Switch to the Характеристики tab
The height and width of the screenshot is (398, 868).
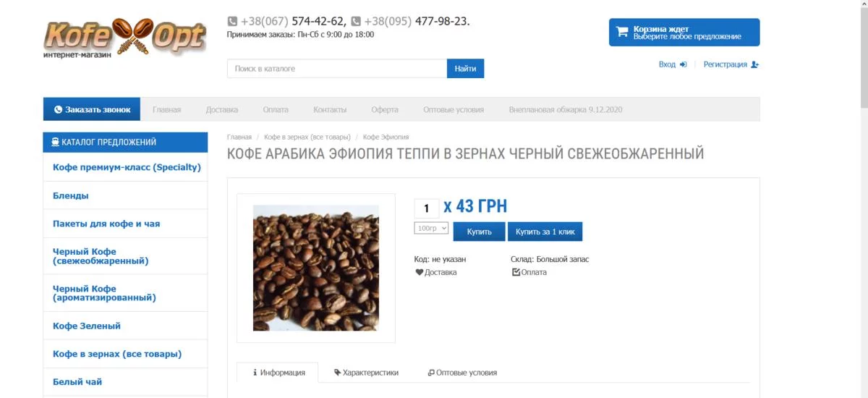pos(367,373)
